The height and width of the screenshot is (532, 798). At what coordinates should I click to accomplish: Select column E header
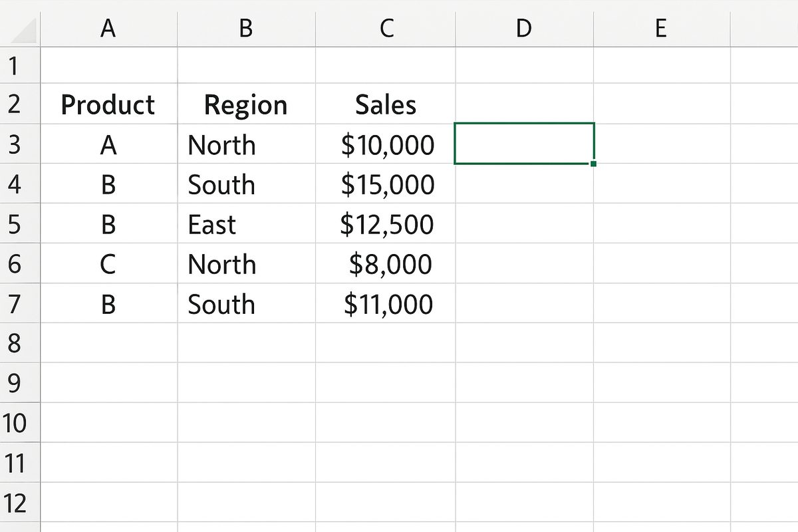coord(662,28)
